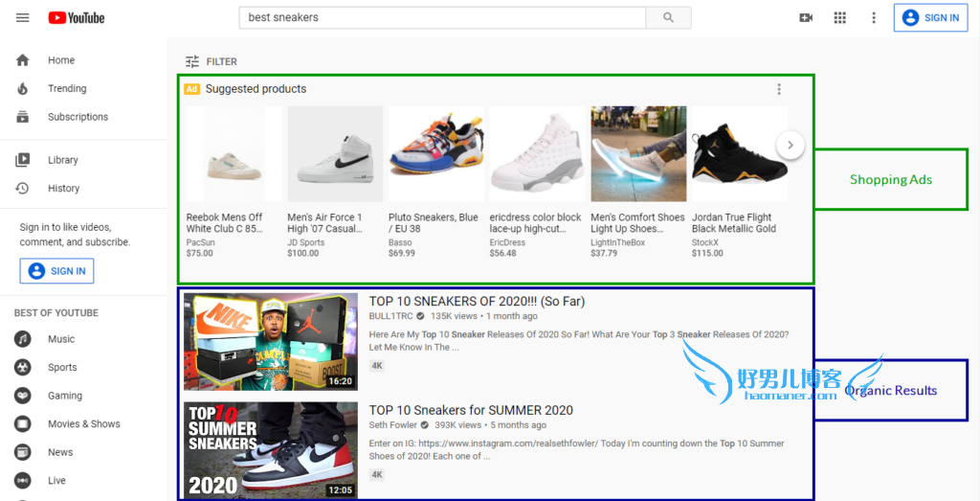The height and width of the screenshot is (501, 980).
Task: Click the Subscriptions icon
Action: coord(23,116)
